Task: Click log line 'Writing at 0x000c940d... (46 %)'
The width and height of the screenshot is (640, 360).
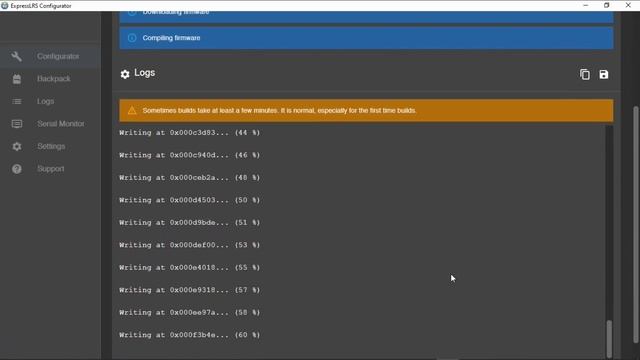Action: click(x=189, y=155)
